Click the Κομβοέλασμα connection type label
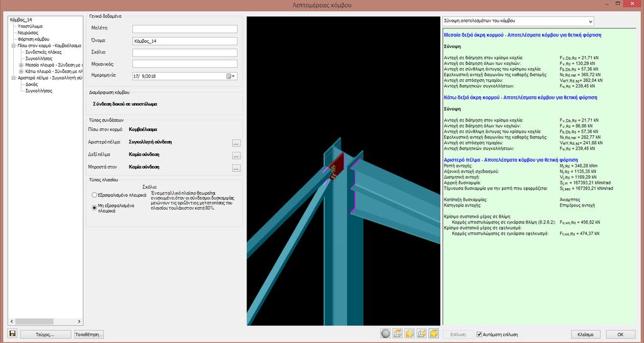The height and width of the screenshot is (343, 644). coord(143,130)
